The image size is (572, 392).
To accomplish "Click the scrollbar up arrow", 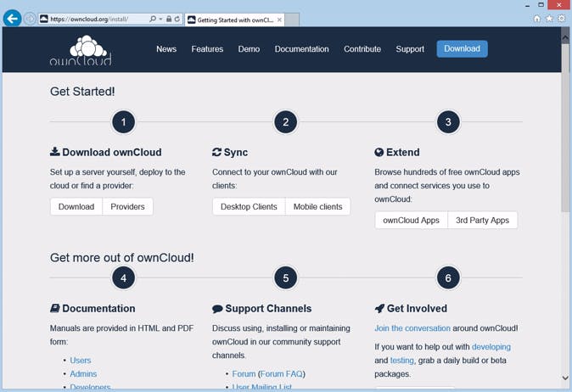I will point(565,38).
